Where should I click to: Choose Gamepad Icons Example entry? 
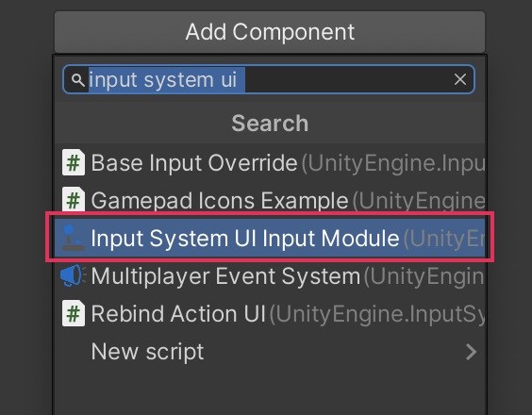click(x=270, y=200)
